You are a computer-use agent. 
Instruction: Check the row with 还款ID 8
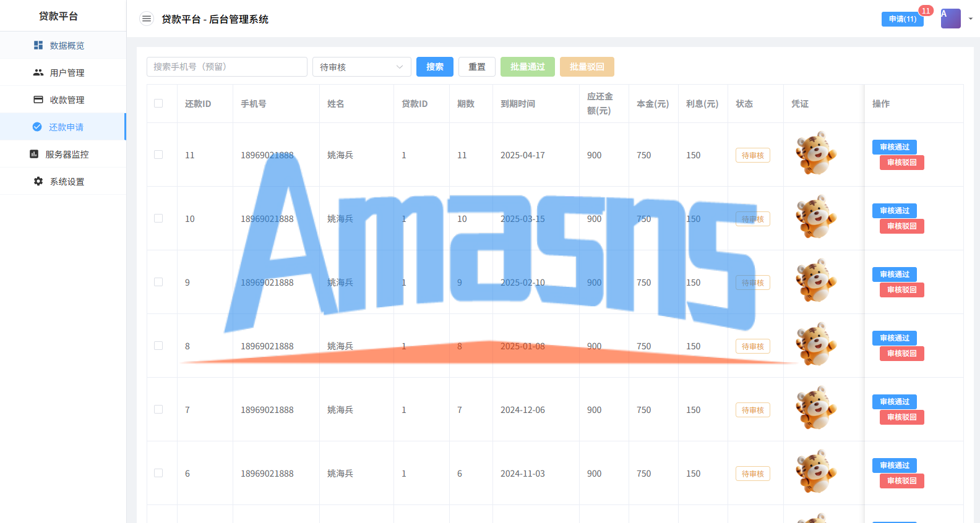tap(158, 346)
